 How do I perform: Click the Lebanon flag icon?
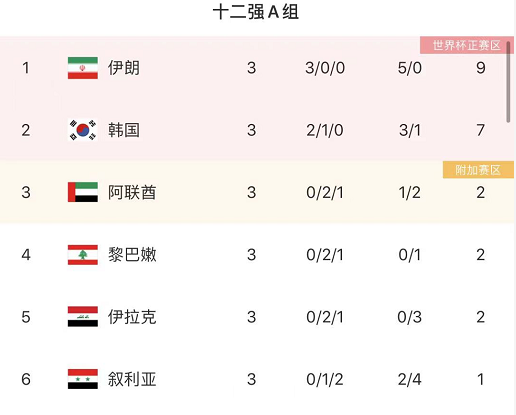[83, 255]
